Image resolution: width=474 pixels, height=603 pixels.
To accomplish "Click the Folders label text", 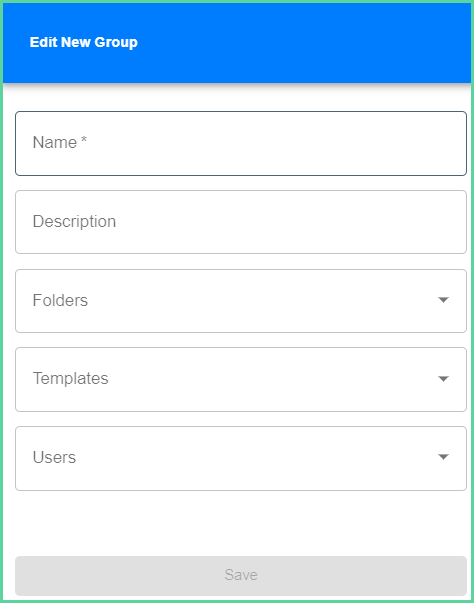I will point(60,300).
